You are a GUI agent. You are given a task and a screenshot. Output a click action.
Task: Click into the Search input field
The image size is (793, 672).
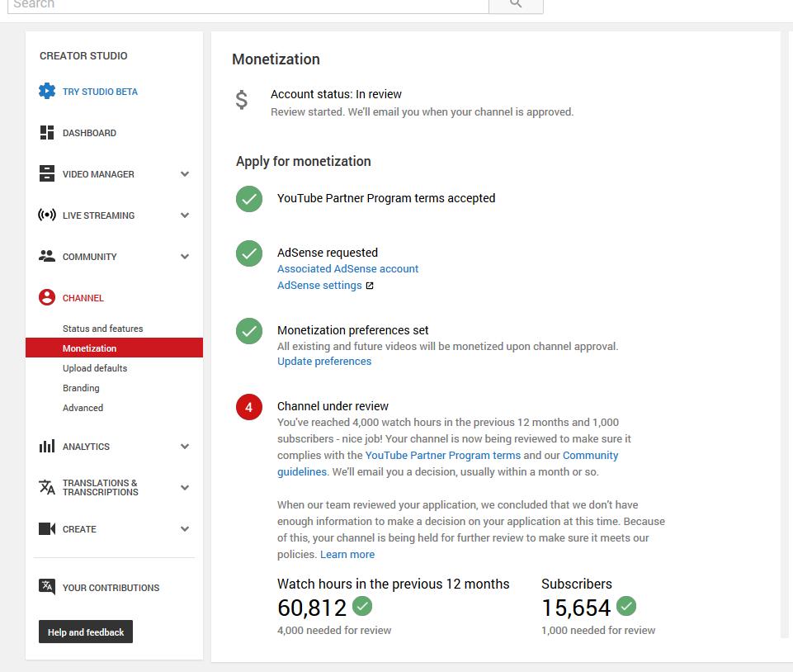(248, 5)
